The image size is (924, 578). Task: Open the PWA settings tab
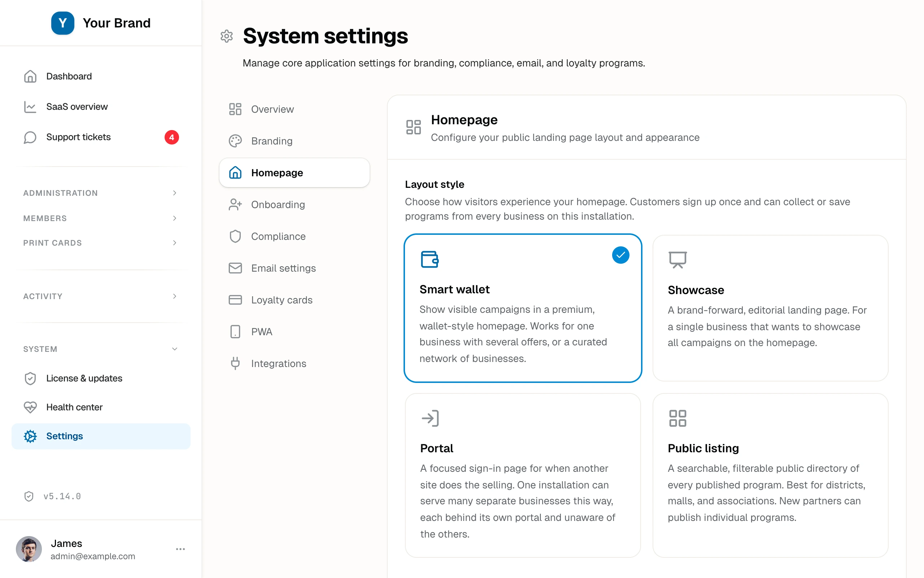click(295, 331)
